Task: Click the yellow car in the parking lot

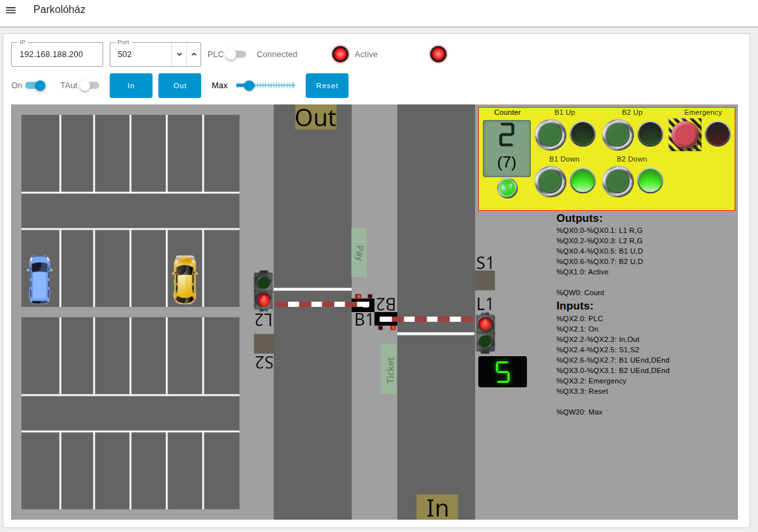Action: [185, 279]
